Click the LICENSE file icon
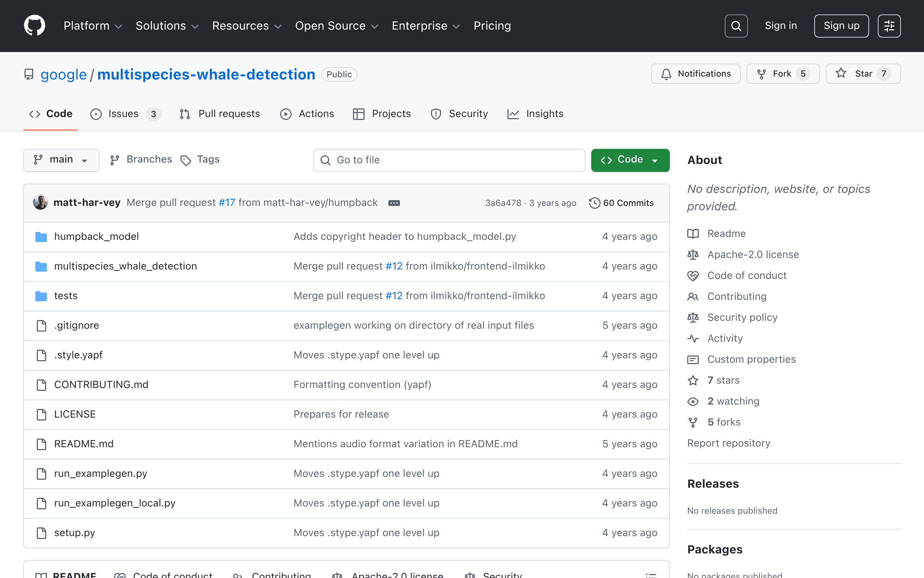Screen dimensions: 924x578 [41, 414]
